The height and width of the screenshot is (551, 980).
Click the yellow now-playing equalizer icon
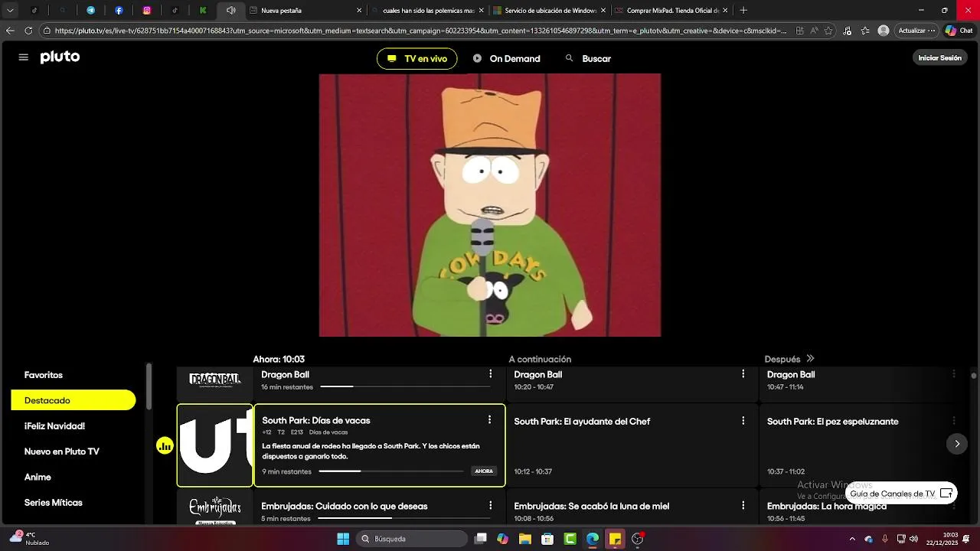pos(165,445)
